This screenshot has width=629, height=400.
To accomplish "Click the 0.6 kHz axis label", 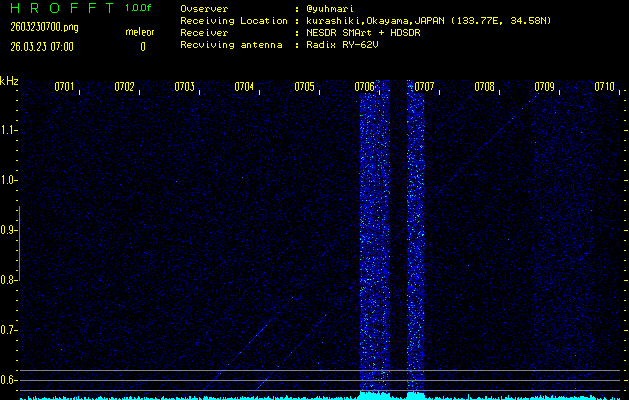I will pos(7,380).
